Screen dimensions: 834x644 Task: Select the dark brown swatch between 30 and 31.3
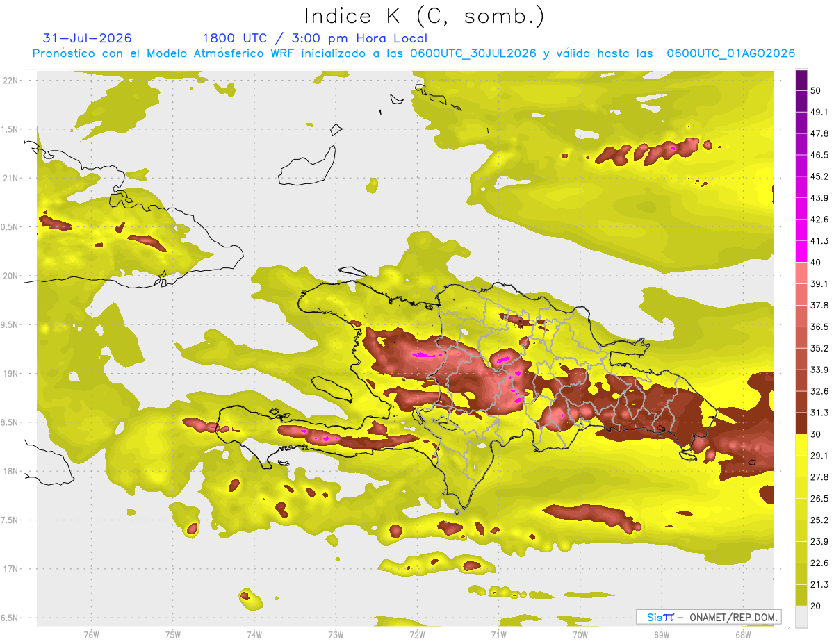click(801, 424)
